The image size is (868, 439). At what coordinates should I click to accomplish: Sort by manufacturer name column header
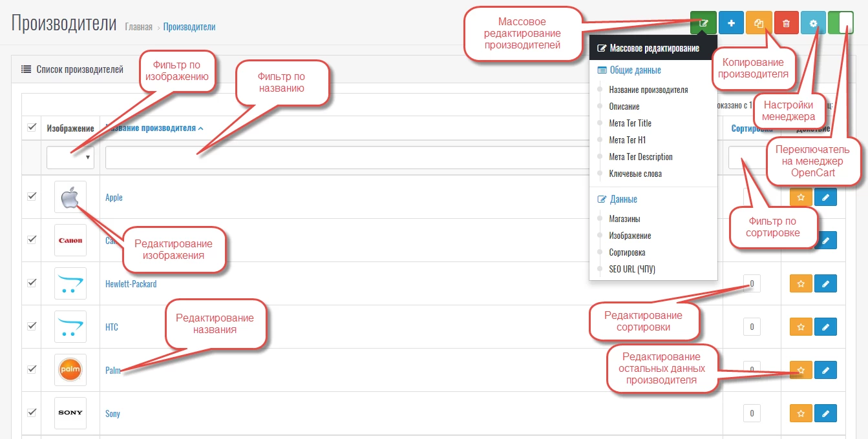click(x=154, y=128)
